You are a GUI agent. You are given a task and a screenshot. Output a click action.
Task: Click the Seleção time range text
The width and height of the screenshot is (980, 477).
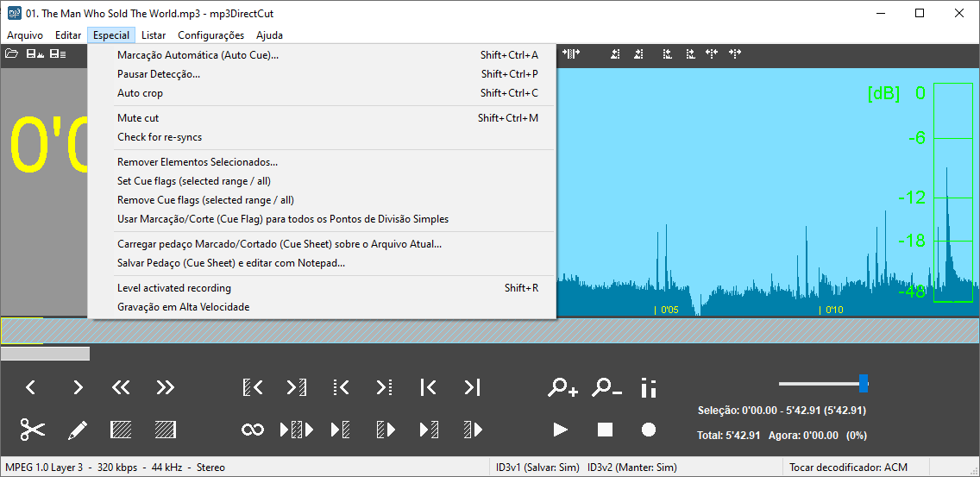pyautogui.click(x=782, y=411)
